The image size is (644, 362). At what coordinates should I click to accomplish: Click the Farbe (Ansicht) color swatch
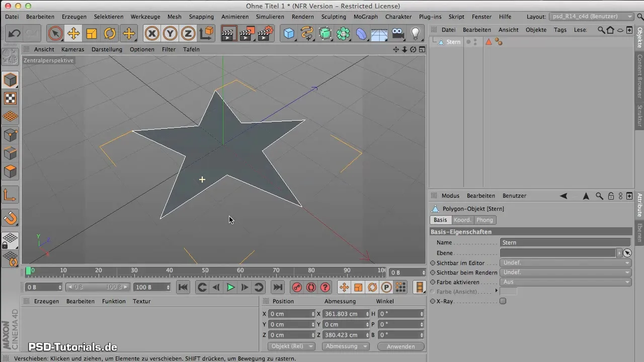pos(509,291)
